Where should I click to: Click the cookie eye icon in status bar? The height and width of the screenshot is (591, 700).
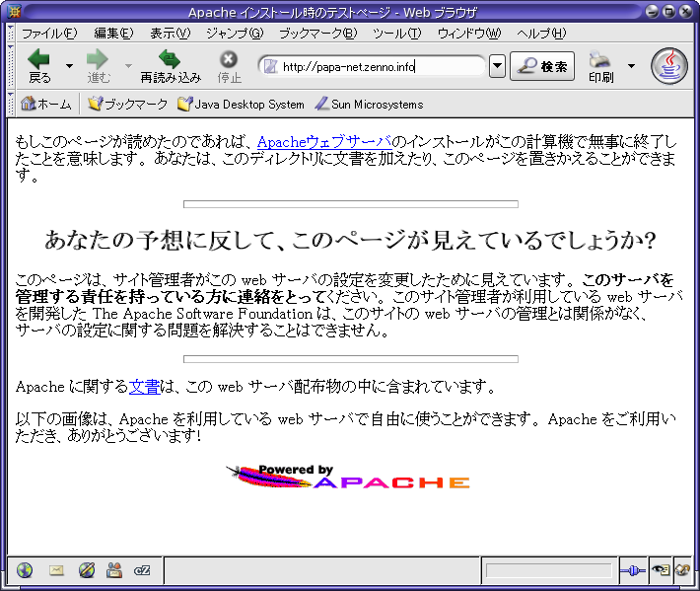click(661, 570)
